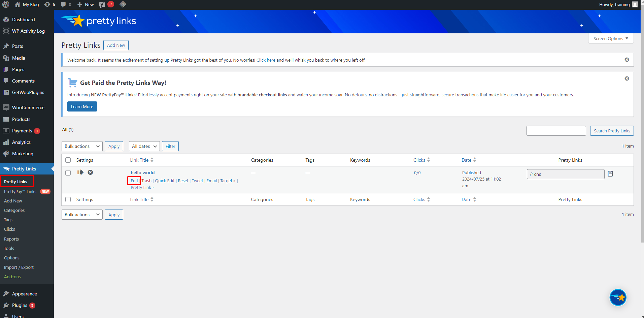Go to Reports under Pretty Links
This screenshot has height=318, width=644.
point(11,239)
